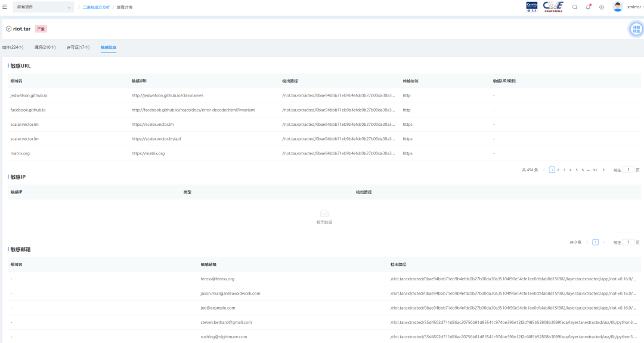Image resolution: width=644 pixels, height=343 pixels.
Task: Click the 共 454 条 total count
Action: click(530, 169)
